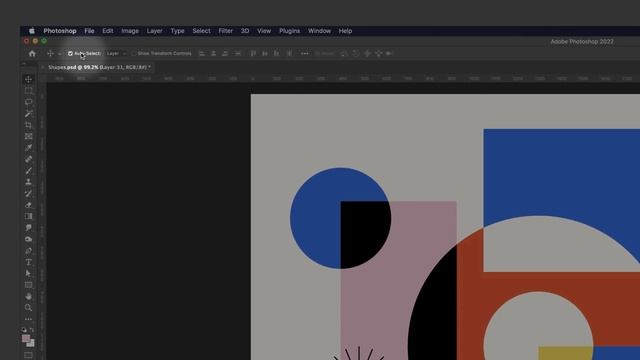This screenshot has height=360, width=640.
Task: Open the Edit Toolbar three-dots button
Action: (28, 319)
